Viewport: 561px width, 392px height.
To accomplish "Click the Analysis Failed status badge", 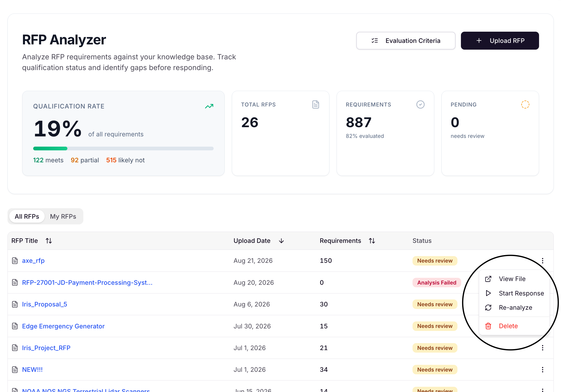I will tap(437, 283).
